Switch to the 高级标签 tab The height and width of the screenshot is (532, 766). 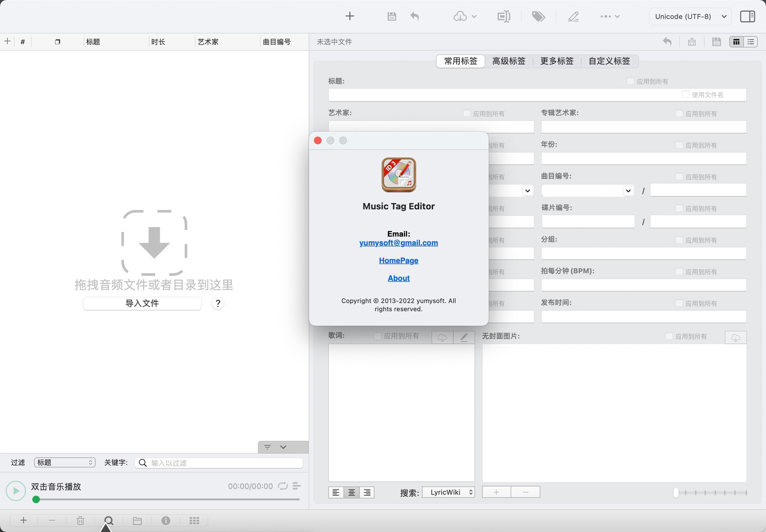click(509, 61)
